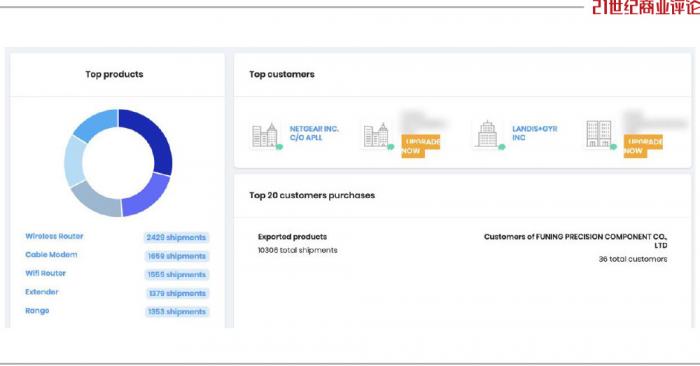Screen dimensions: 700x366
Task: Click the first orange Upgrade Now button
Action: (x=421, y=146)
